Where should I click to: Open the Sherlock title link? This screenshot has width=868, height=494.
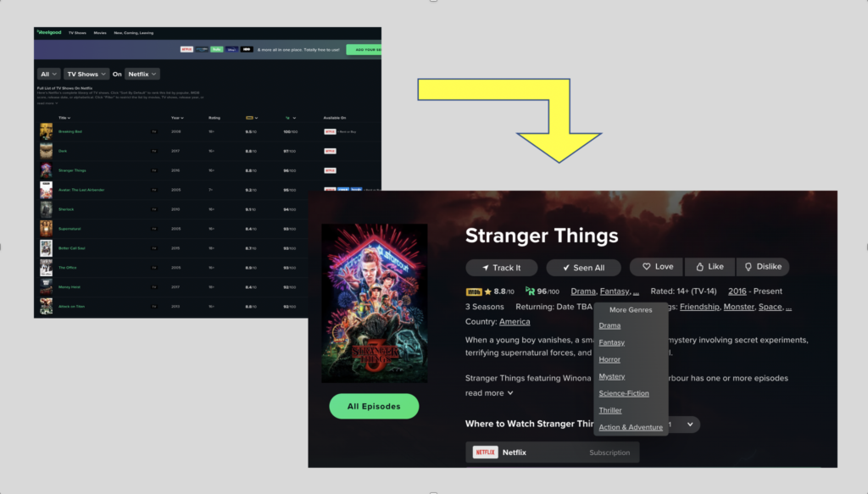[x=67, y=209]
